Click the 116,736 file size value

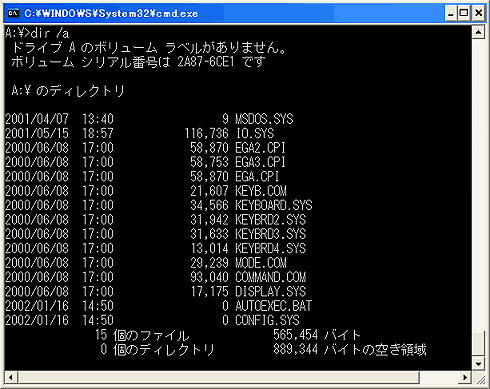(x=207, y=133)
